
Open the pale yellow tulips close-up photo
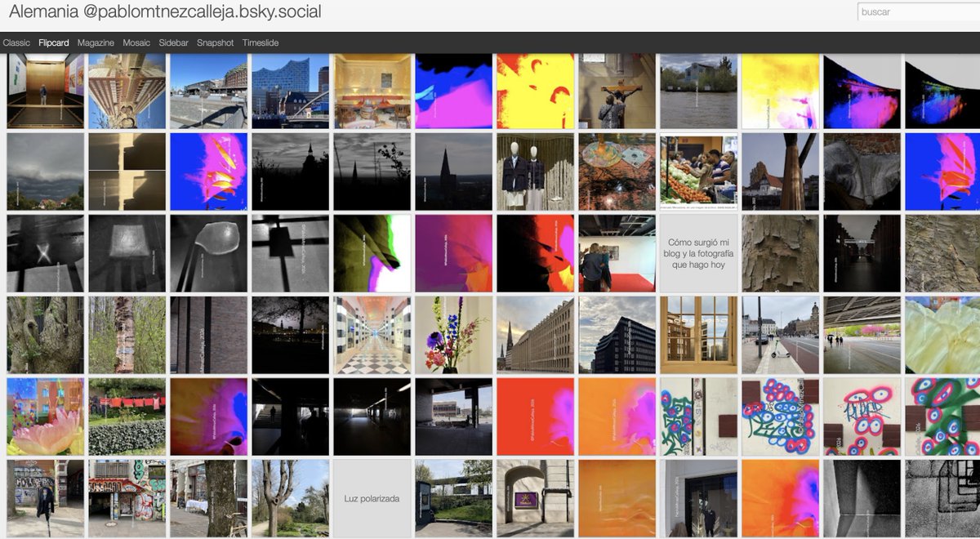coord(943,335)
